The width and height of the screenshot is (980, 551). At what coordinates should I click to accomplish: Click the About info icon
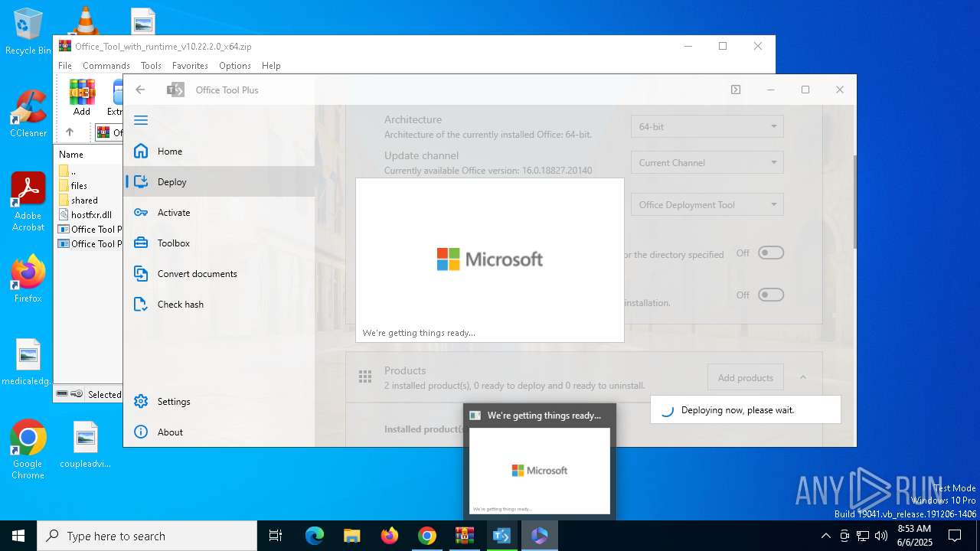coord(141,432)
